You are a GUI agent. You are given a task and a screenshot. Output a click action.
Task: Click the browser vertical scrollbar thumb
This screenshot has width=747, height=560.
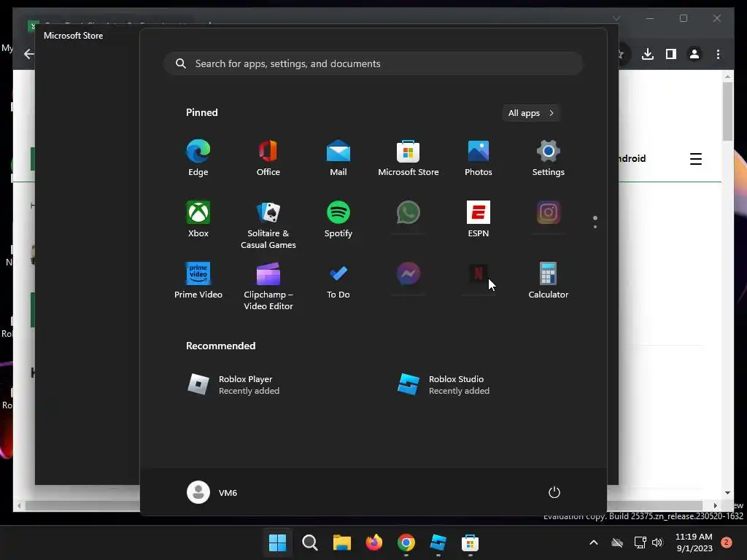(727, 112)
